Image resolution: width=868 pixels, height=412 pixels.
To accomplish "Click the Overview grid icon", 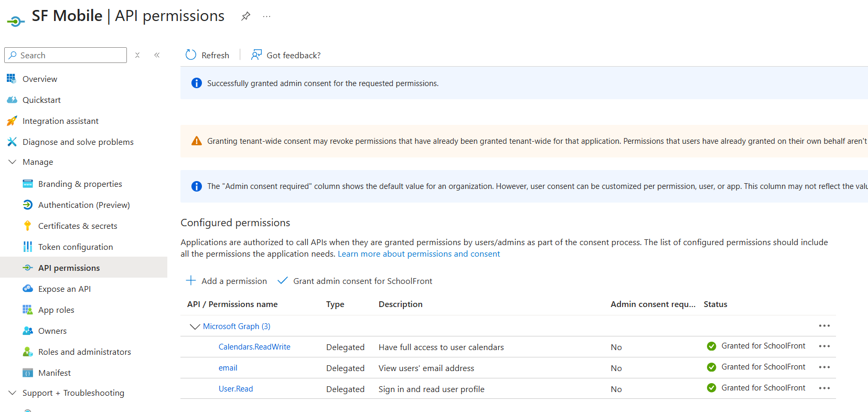I will pyautogui.click(x=12, y=79).
